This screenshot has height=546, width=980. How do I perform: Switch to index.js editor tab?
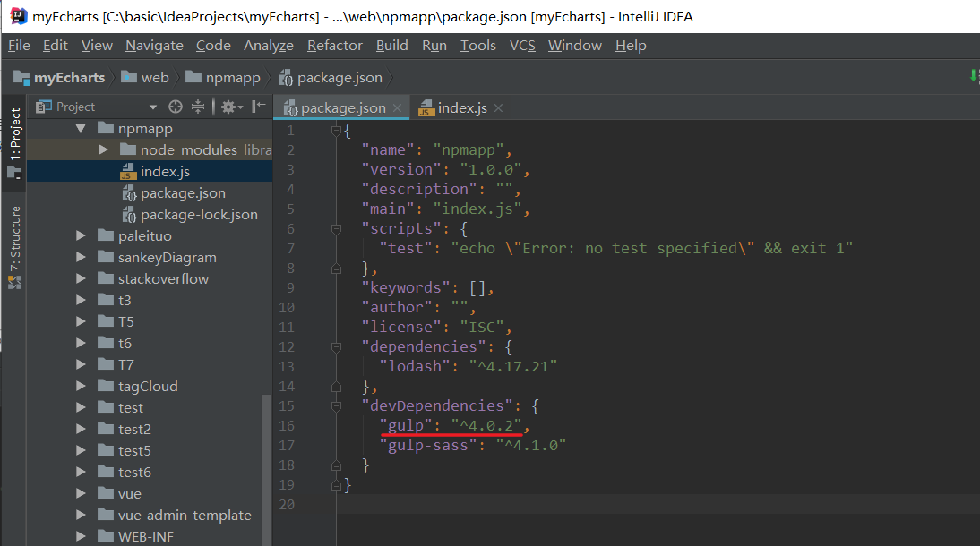[x=461, y=108]
